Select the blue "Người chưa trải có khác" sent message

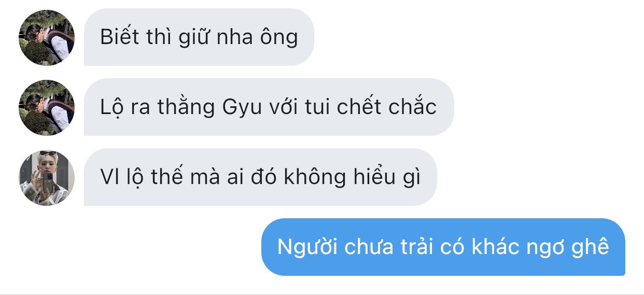point(443,247)
